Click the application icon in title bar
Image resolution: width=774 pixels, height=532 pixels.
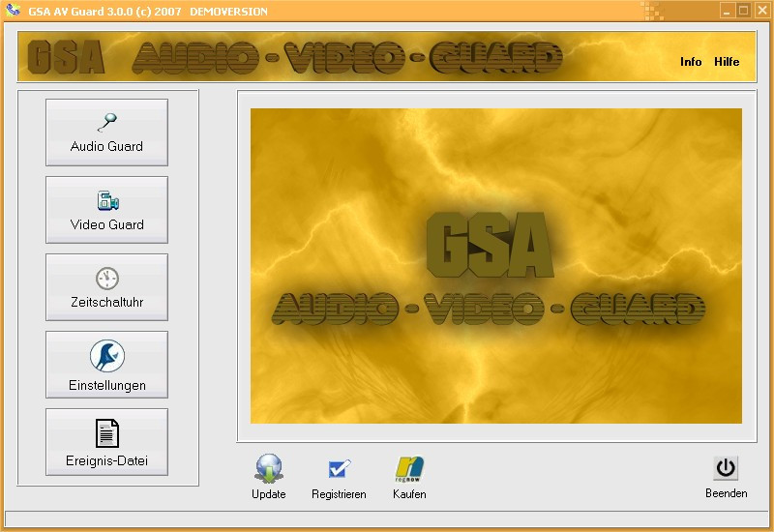(x=13, y=10)
